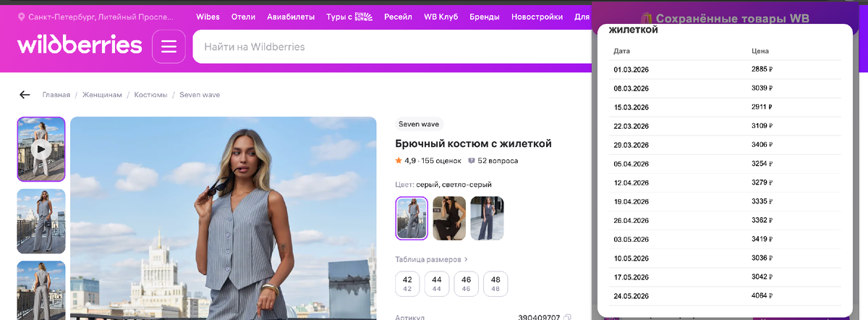
Task: Click the 3279 ₽ price cell
Action: [x=762, y=182]
